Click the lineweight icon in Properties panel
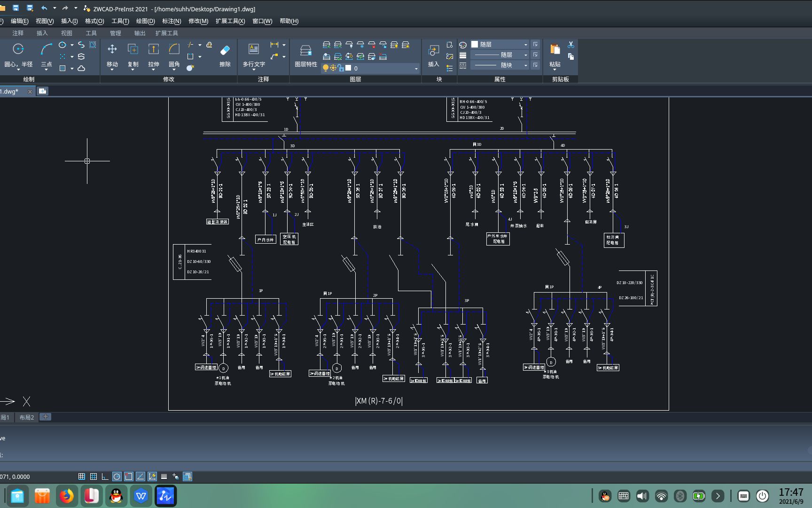 point(463,55)
